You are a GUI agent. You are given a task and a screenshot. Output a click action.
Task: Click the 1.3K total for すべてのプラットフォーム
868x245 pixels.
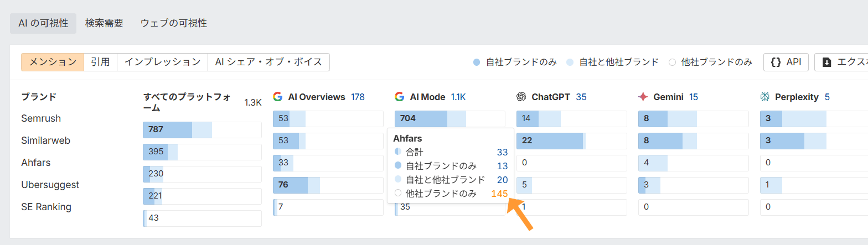click(253, 102)
